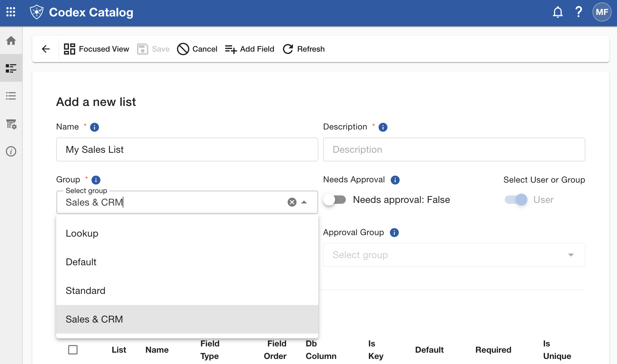
Task: Open the bulleted lists sidebar icon
Action: pyautogui.click(x=11, y=96)
